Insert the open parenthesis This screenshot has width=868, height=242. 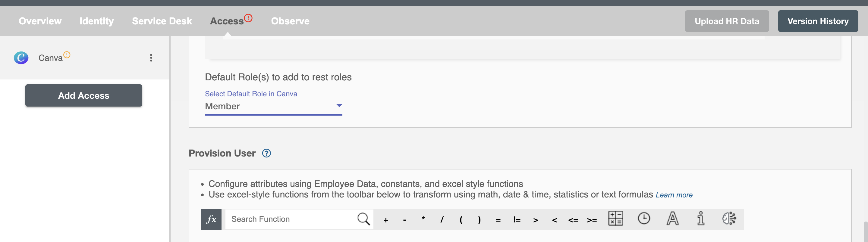[461, 220]
